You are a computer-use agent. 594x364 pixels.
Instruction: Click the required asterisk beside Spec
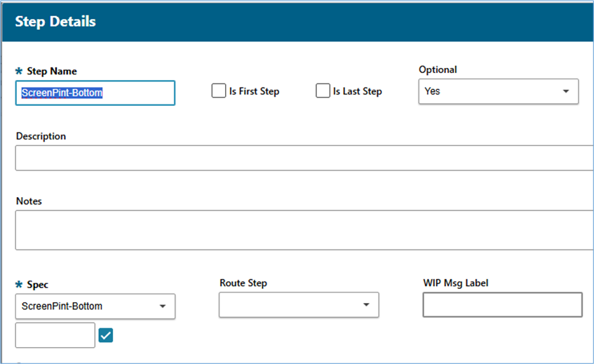pyautogui.click(x=19, y=285)
